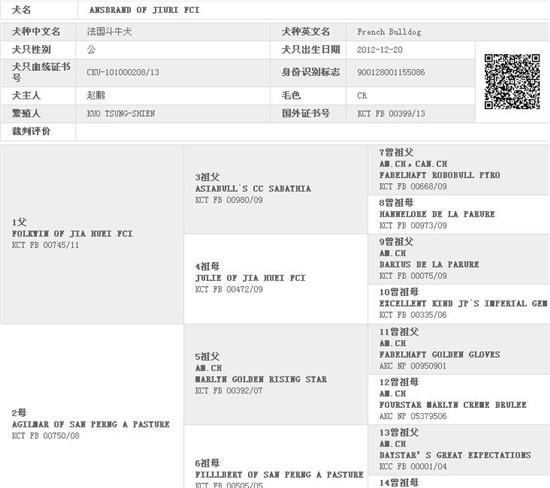Click breeder name KUO TSUNG-SHIEN
The image size is (550, 488).
121,114
